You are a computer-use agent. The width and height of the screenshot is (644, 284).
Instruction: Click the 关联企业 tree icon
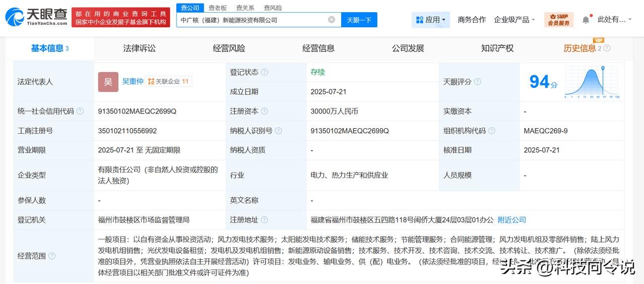151,81
